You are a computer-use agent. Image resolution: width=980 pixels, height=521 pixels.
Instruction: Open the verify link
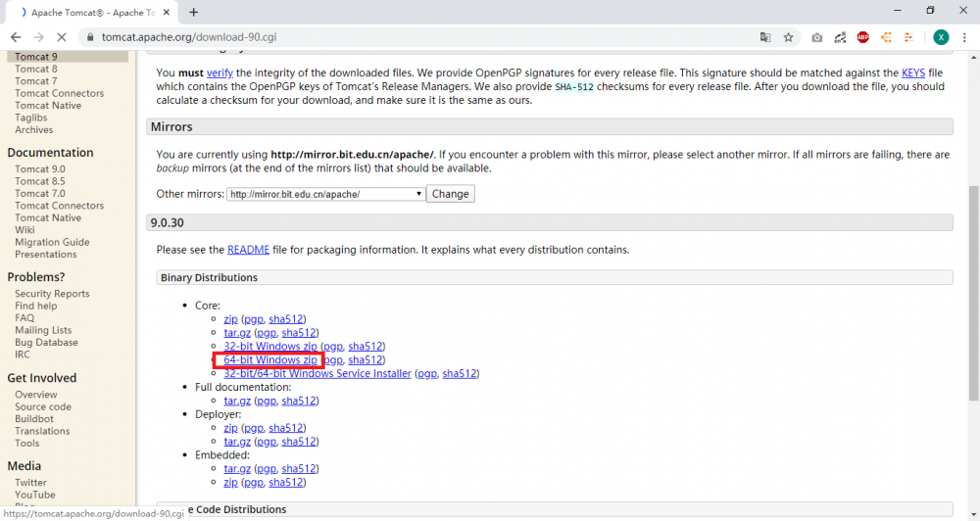pyautogui.click(x=220, y=73)
